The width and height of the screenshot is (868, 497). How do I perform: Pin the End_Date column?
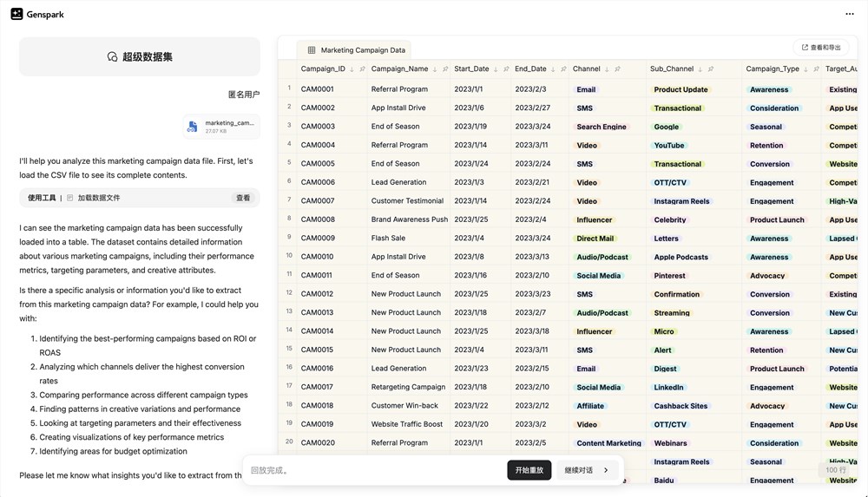tap(562, 69)
